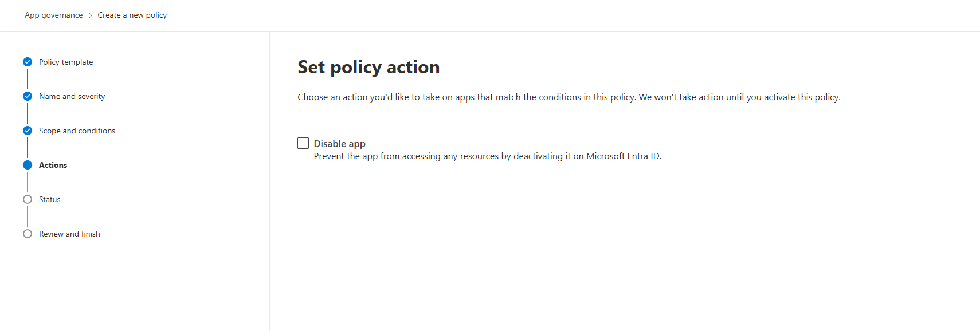Click the Scope and conditions checkmark icon
This screenshot has width=980, height=331.
coord(28,131)
